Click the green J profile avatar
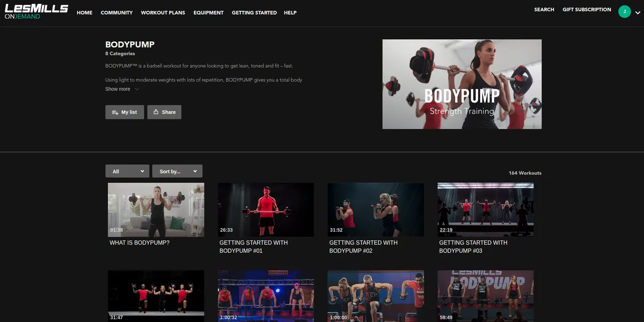The width and height of the screenshot is (644, 322). (x=624, y=12)
